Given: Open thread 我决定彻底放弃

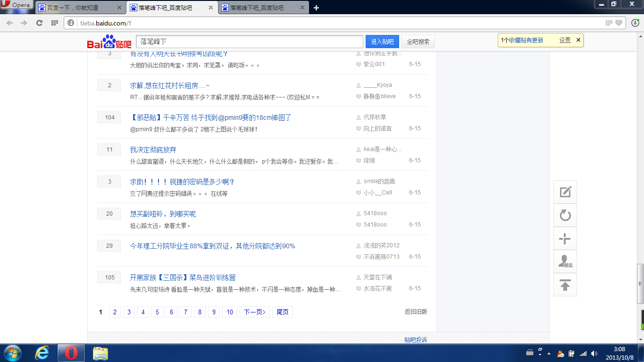Looking at the screenshot, I should click(x=153, y=150).
